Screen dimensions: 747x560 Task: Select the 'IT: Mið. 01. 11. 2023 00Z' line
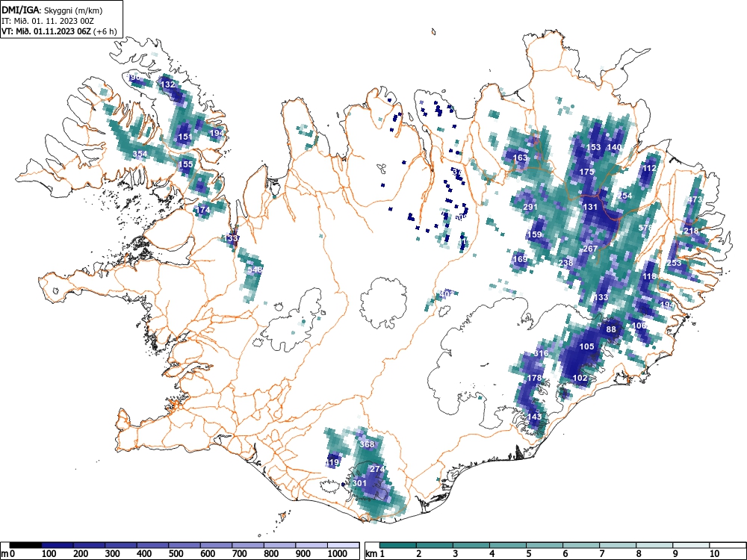(48, 21)
